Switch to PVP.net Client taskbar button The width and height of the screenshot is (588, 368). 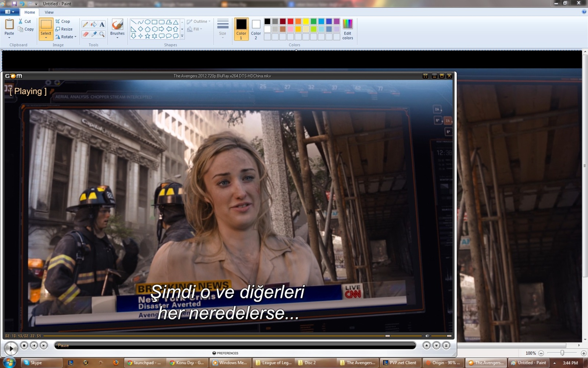tap(400, 362)
